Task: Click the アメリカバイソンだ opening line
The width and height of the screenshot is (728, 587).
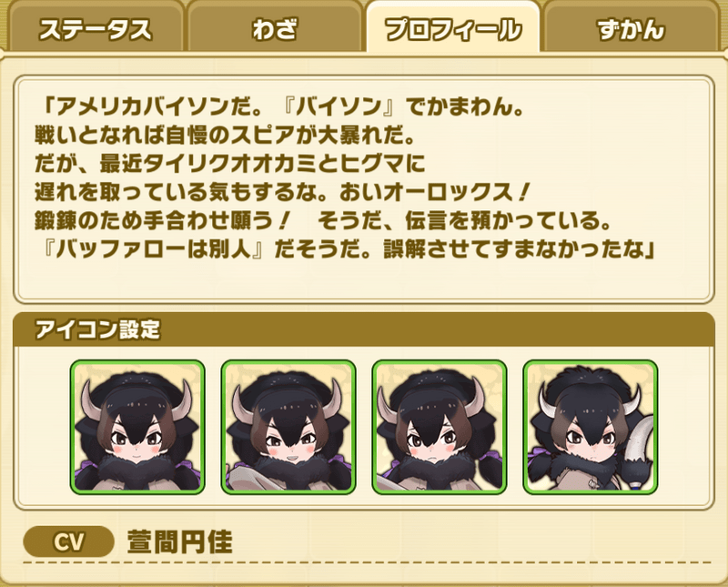Action: click(280, 107)
